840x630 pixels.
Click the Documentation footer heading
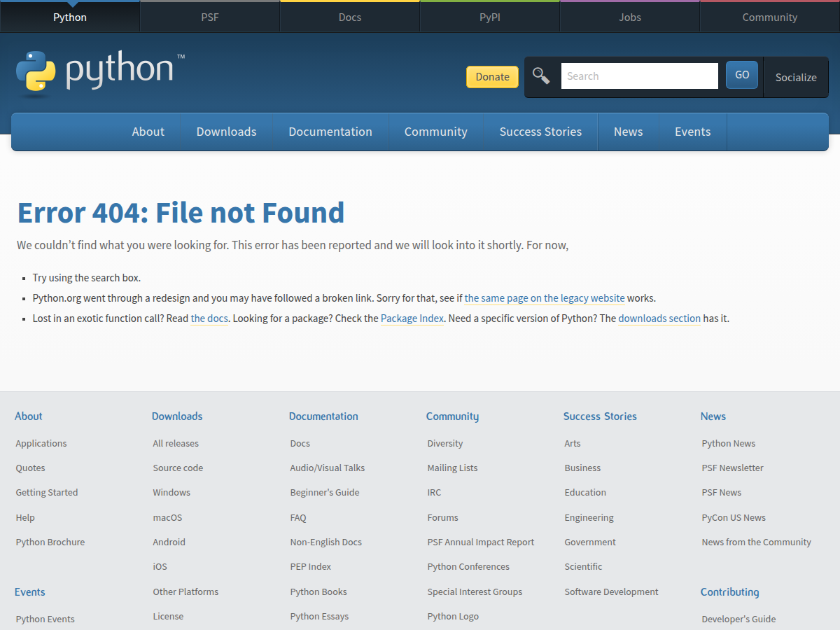(x=323, y=416)
